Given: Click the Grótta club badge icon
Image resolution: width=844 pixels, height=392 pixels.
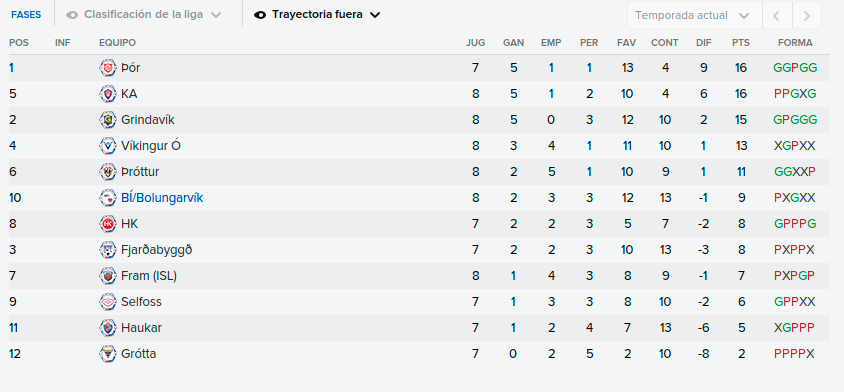Looking at the screenshot, I should 108,354.
